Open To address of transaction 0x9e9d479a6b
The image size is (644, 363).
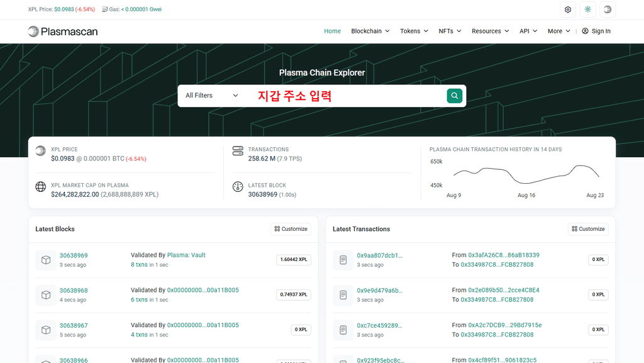[497, 299]
